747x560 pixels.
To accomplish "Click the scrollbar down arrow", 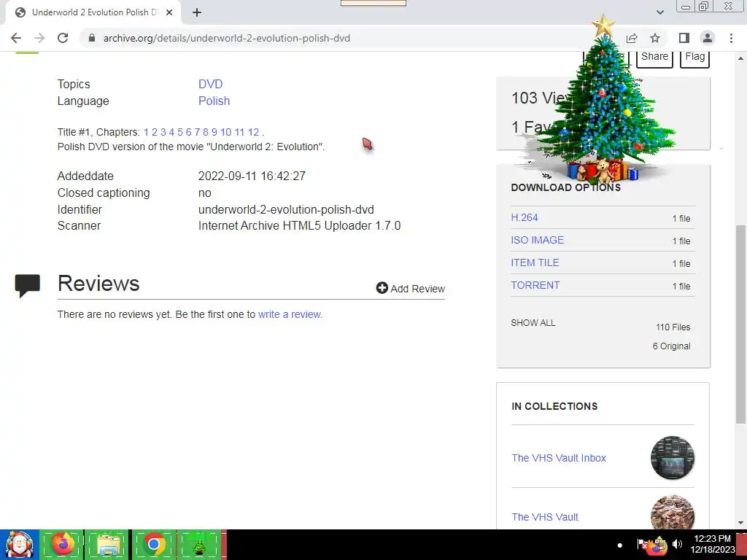I will 740,523.
